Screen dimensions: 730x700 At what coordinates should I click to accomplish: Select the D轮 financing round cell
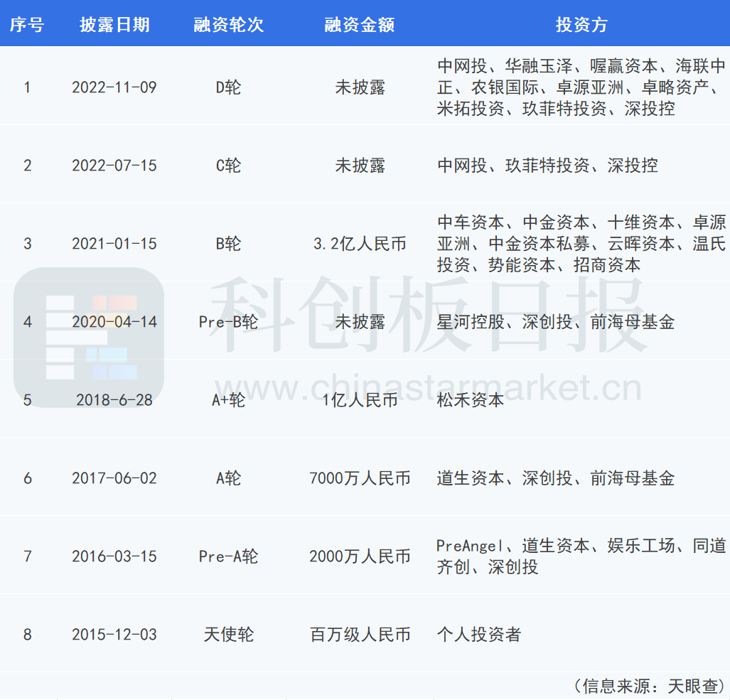click(x=228, y=87)
